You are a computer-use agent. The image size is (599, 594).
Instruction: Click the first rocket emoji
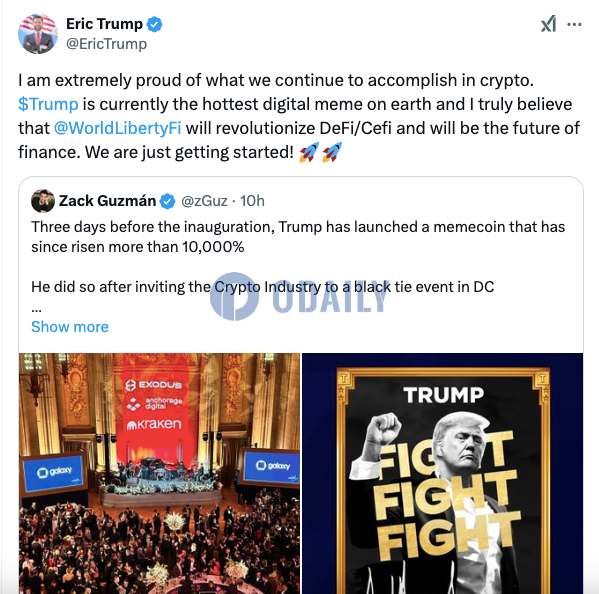coord(309,152)
